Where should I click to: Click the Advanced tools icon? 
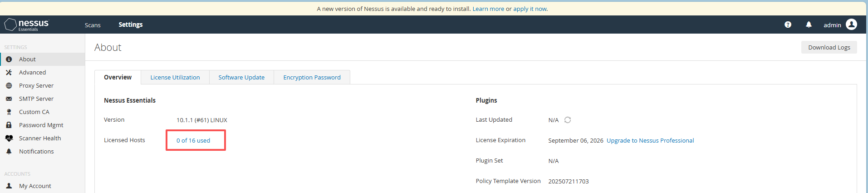pos(9,72)
